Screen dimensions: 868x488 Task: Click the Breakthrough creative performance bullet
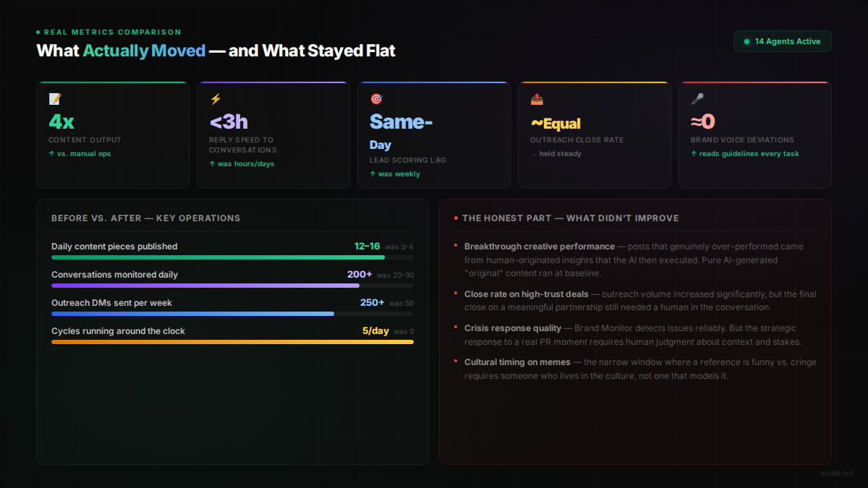pyautogui.click(x=539, y=247)
